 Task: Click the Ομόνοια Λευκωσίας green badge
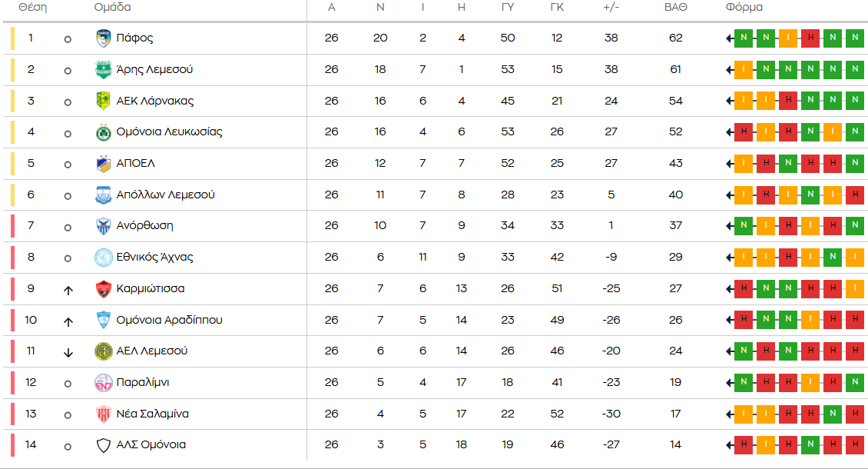[x=103, y=132]
